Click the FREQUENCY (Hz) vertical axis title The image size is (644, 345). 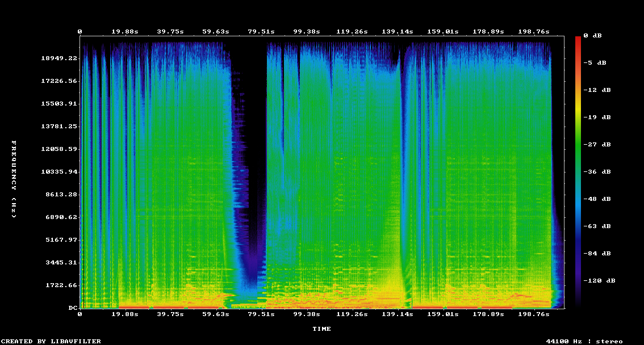(14, 180)
